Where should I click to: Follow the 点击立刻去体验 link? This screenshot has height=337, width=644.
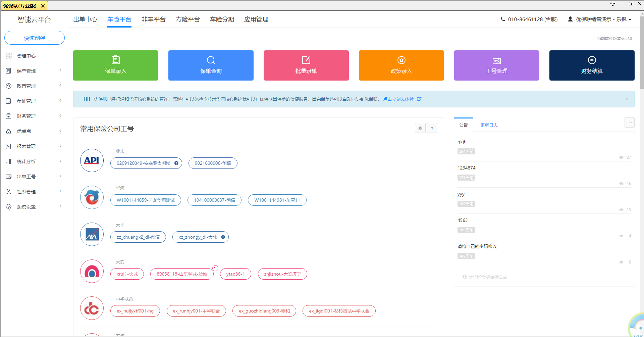[398, 99]
